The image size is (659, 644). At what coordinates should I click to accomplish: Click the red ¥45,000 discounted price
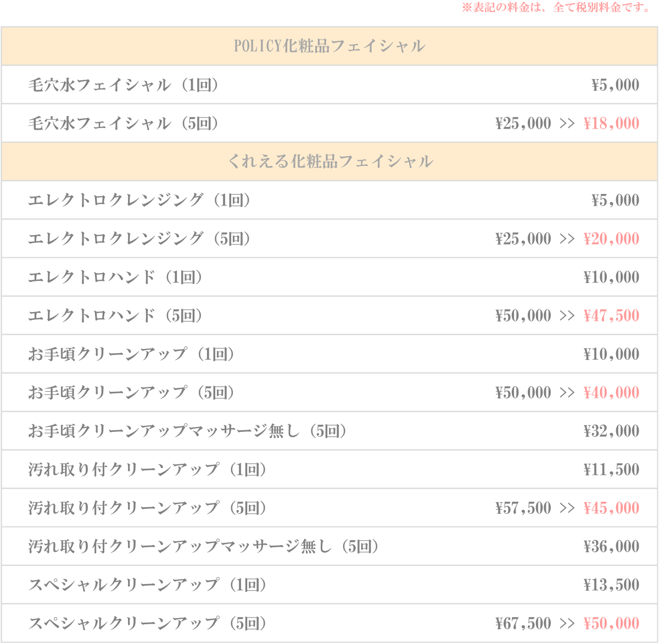coord(611,508)
